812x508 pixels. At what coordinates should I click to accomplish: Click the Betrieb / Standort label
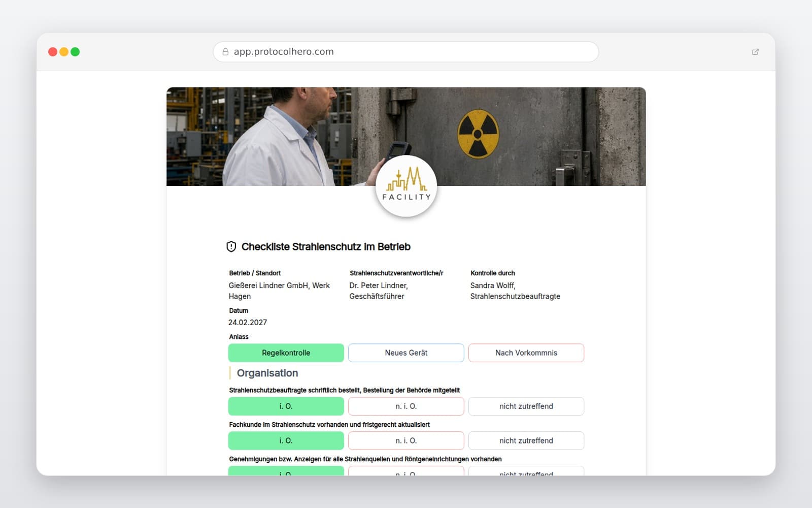255,273
